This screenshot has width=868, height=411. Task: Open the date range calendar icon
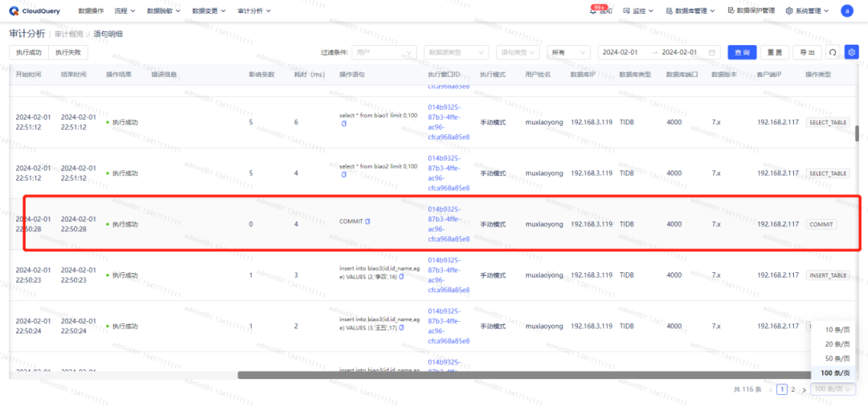(x=712, y=52)
